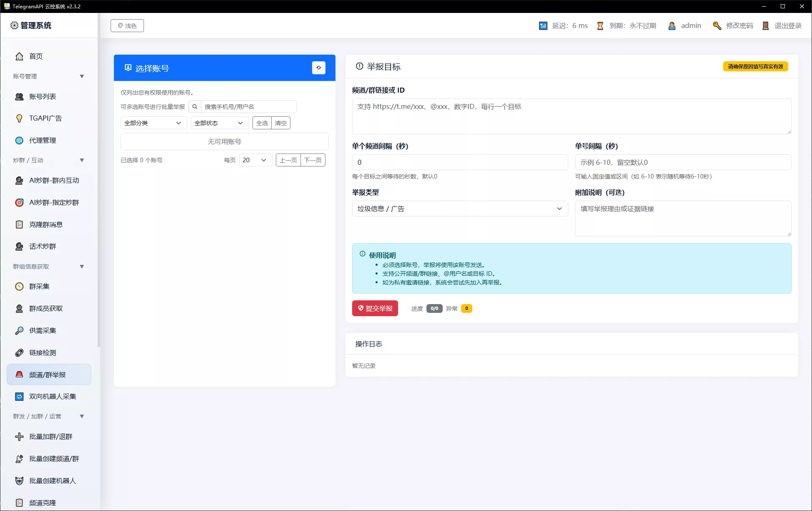Click the 无可用账号 empty list row
The image size is (812, 511).
pyautogui.click(x=224, y=142)
